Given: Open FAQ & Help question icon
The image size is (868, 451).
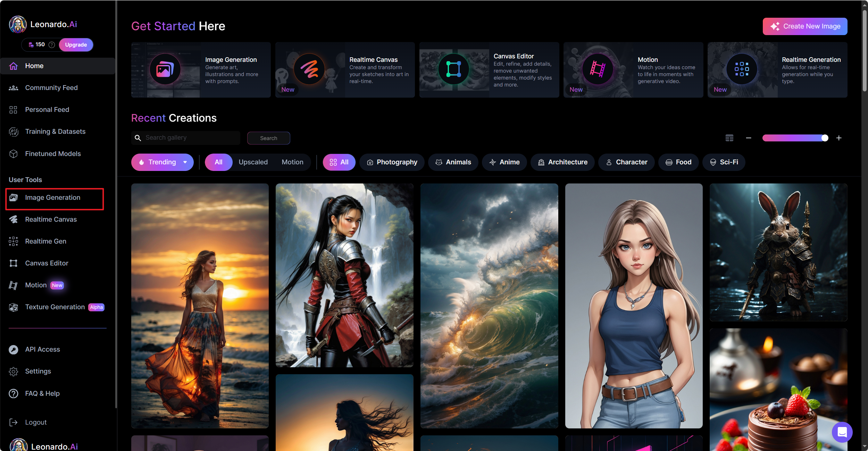Looking at the screenshot, I should click(14, 393).
